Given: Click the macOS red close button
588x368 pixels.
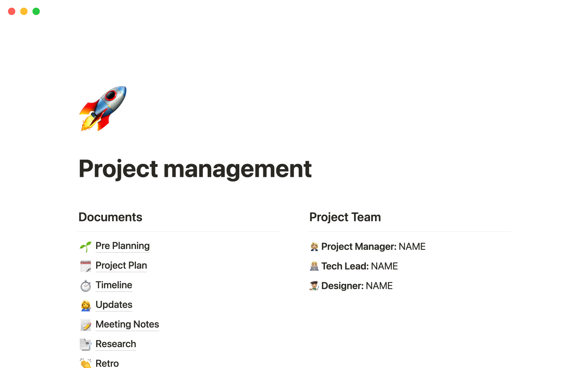Looking at the screenshot, I should pyautogui.click(x=11, y=11).
